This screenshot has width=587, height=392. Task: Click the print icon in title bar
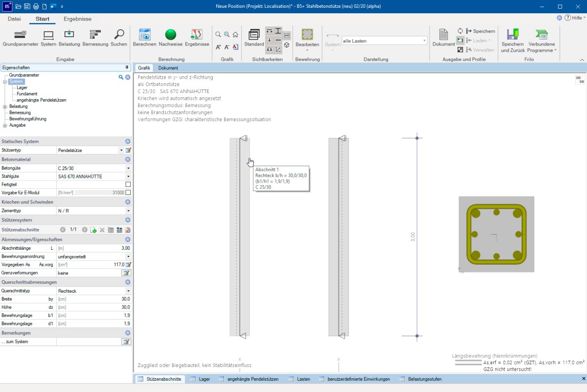(36, 6)
